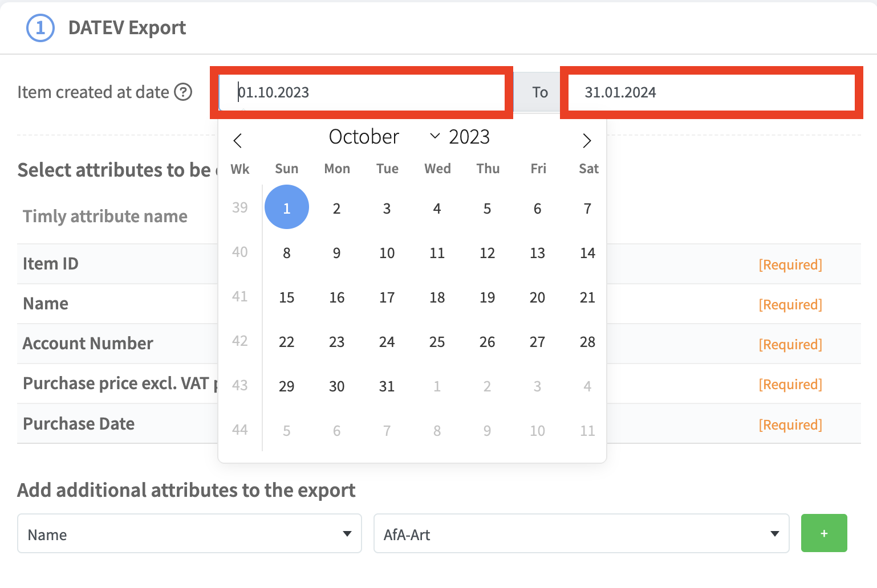This screenshot has width=877, height=588.
Task: Choose October 21 in the calendar
Action: [x=588, y=297]
